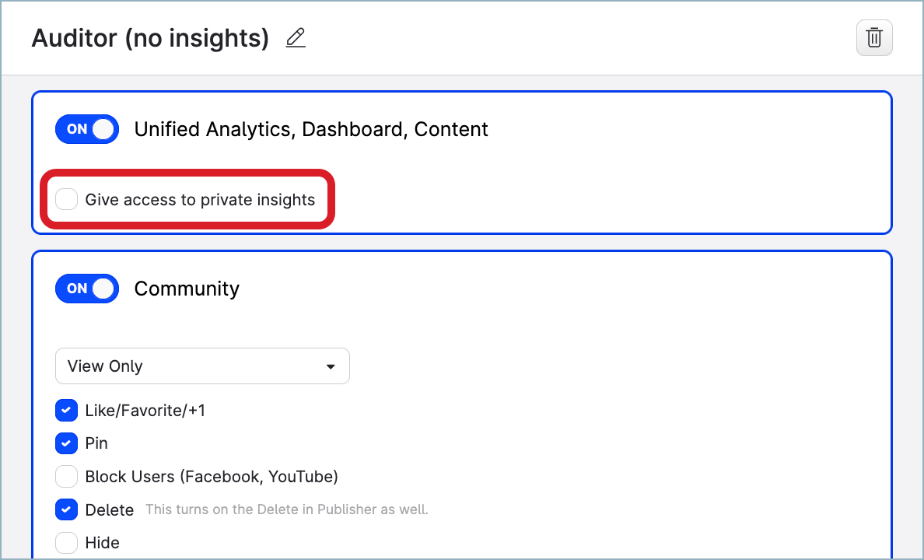Image resolution: width=924 pixels, height=560 pixels.
Task: Click the "Block Users (Facebook, YouTube)" label text
Action: tap(212, 476)
